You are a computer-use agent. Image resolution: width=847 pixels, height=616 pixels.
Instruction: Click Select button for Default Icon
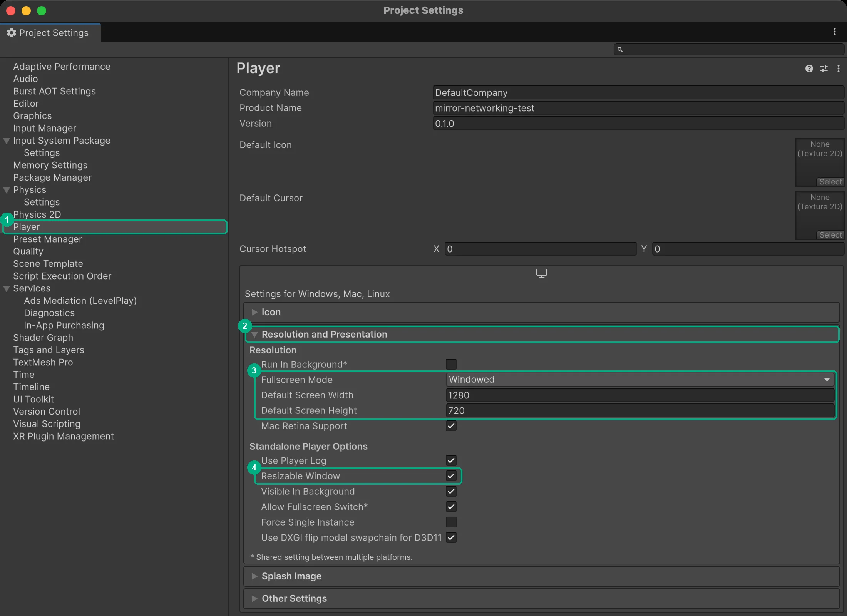tap(830, 182)
